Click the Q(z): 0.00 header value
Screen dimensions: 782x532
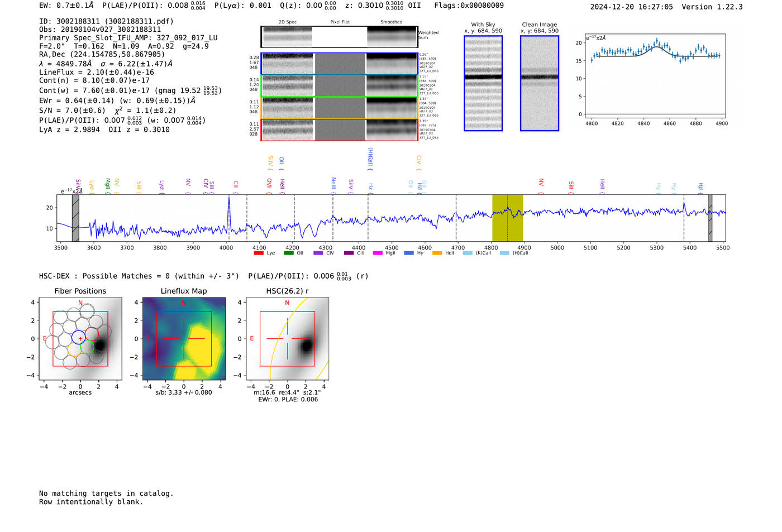(308, 6)
